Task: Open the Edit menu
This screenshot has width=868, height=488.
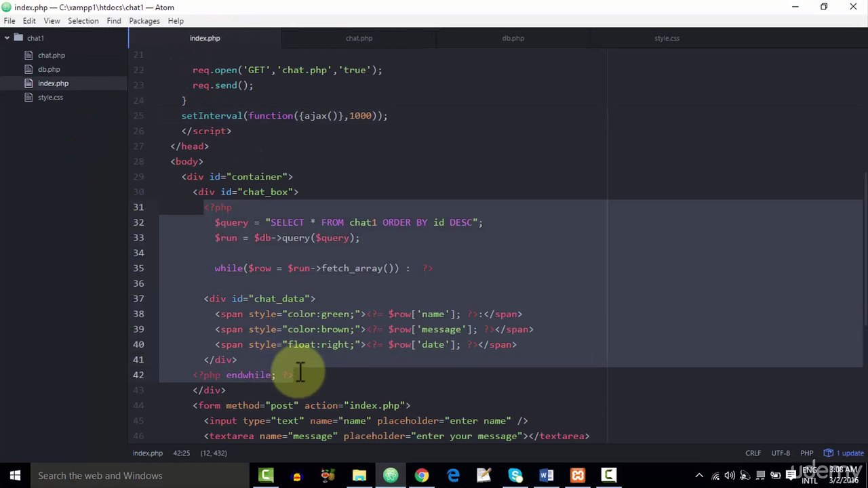Action: point(29,21)
